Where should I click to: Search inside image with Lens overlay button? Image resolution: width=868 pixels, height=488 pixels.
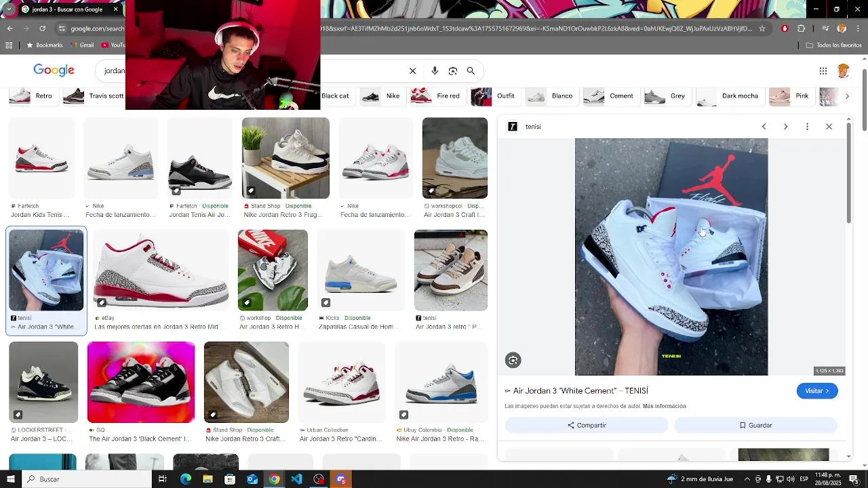click(x=513, y=361)
